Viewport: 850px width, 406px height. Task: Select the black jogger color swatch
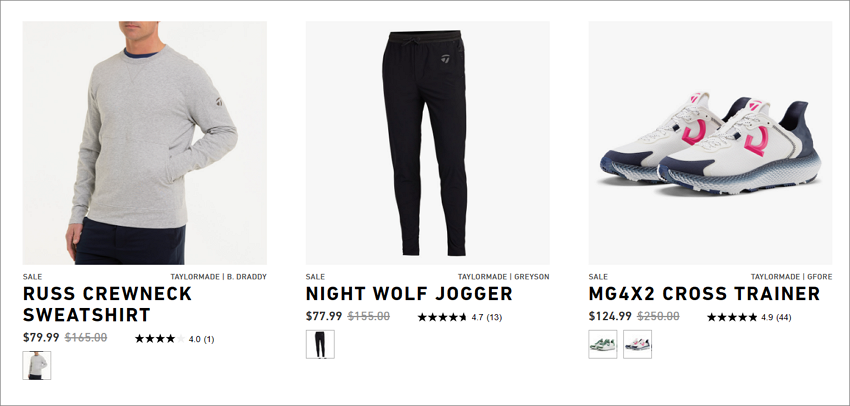tap(320, 344)
